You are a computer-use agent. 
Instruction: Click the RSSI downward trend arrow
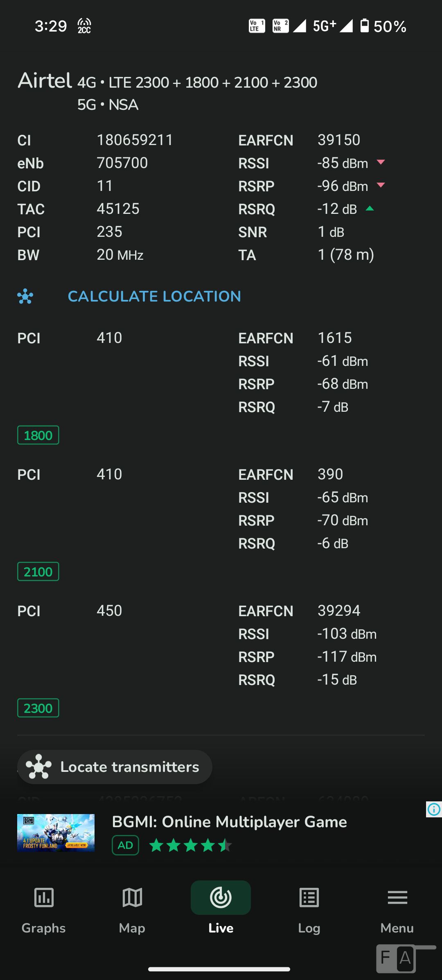coord(381,162)
